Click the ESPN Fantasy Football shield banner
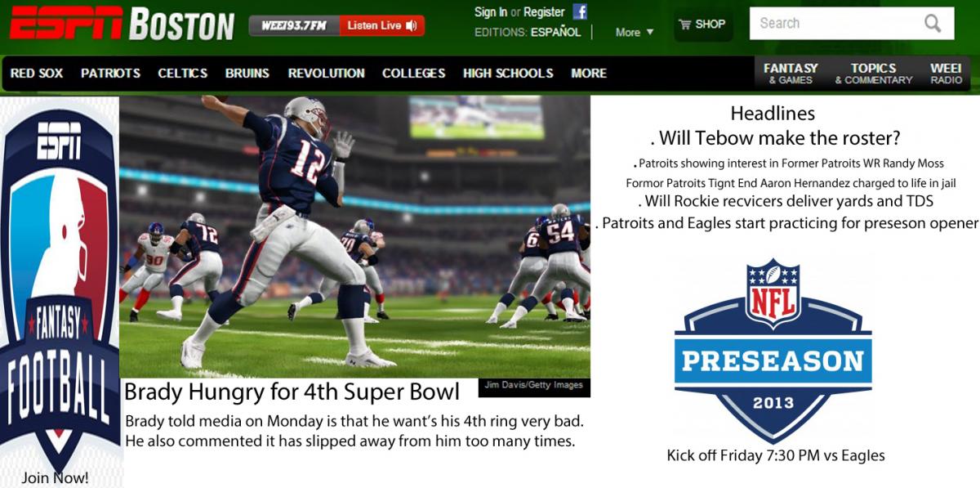 point(61,286)
